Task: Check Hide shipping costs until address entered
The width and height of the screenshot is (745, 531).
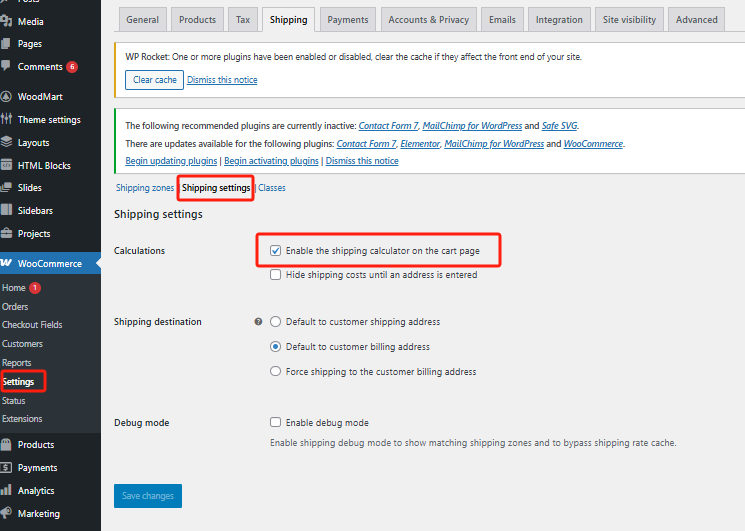Action: point(275,275)
